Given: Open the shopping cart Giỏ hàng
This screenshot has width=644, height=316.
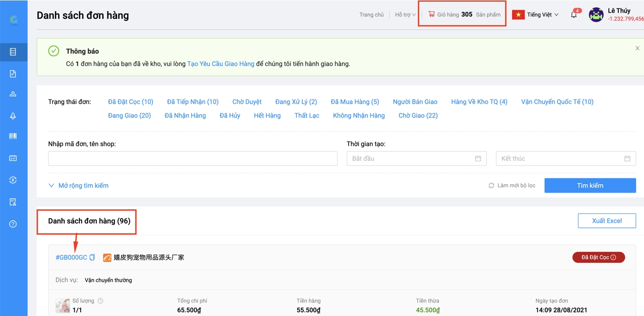Looking at the screenshot, I should tap(464, 15).
